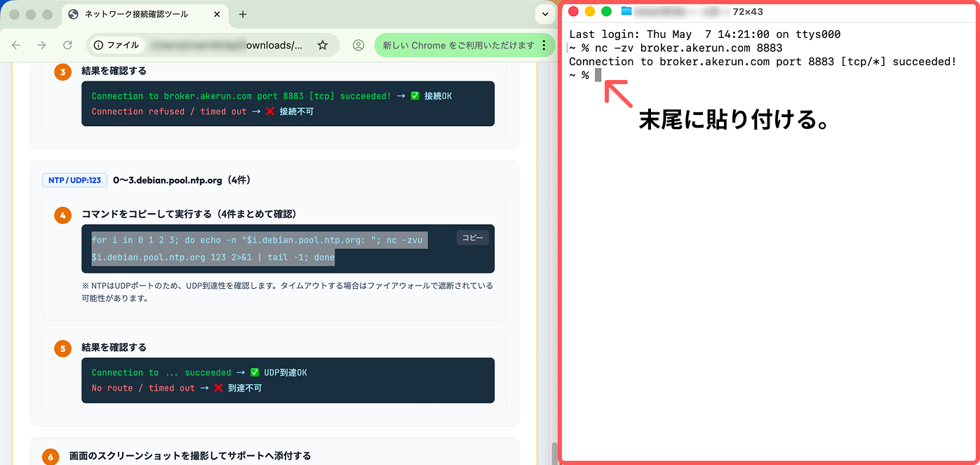Click the Terminal prompt cursor

pyautogui.click(x=598, y=75)
